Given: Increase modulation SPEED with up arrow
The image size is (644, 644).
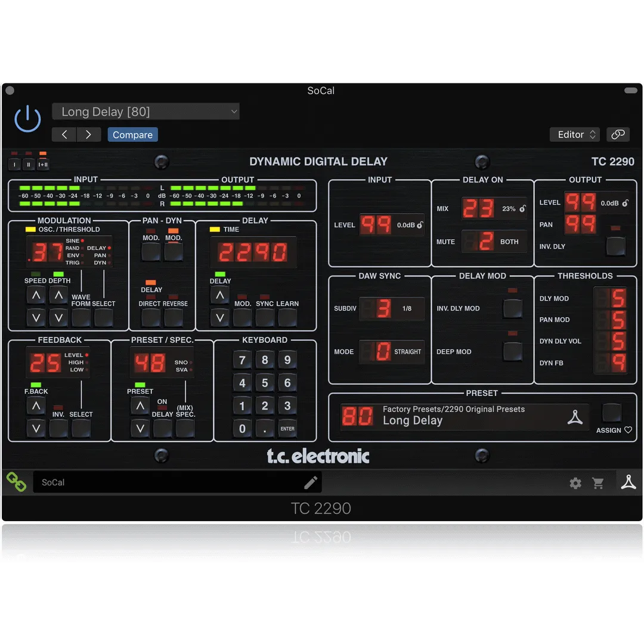Looking at the screenshot, I should [x=36, y=295].
